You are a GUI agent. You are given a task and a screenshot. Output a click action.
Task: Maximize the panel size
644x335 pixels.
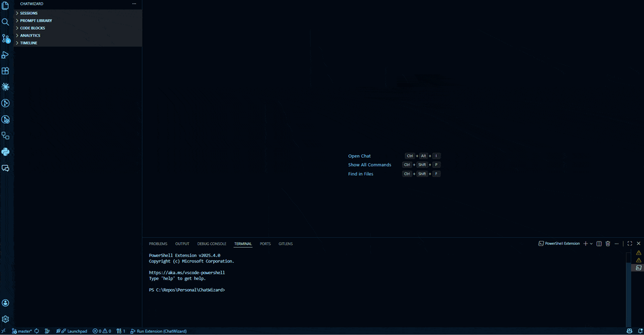pyautogui.click(x=630, y=244)
